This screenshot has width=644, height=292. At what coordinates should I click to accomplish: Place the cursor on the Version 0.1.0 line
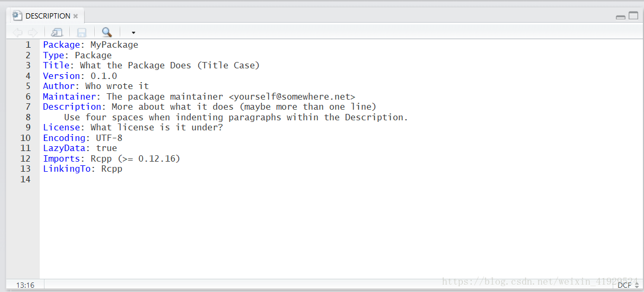(x=80, y=76)
